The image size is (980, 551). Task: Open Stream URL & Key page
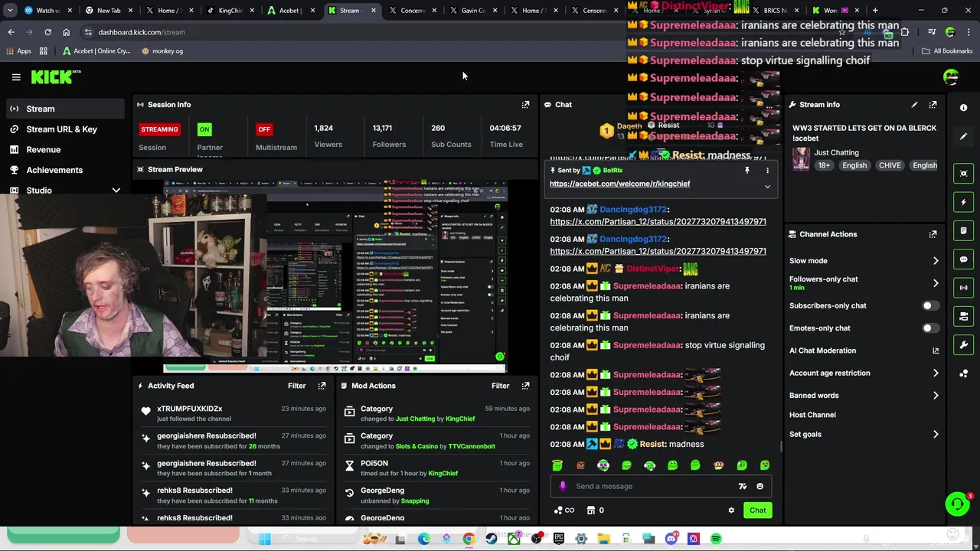point(64,129)
